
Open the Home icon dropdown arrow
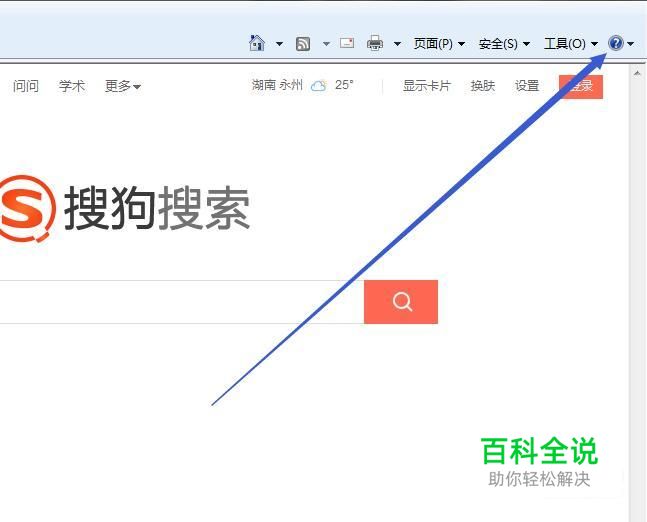(x=279, y=43)
